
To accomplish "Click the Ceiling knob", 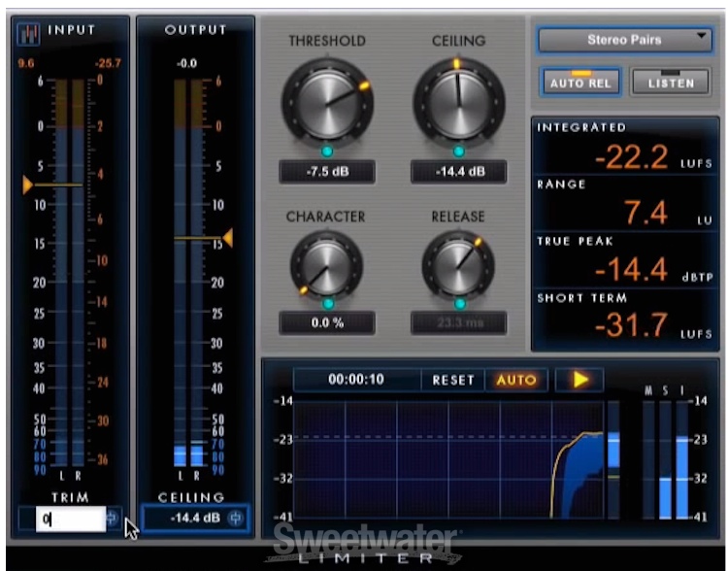I will 459,103.
